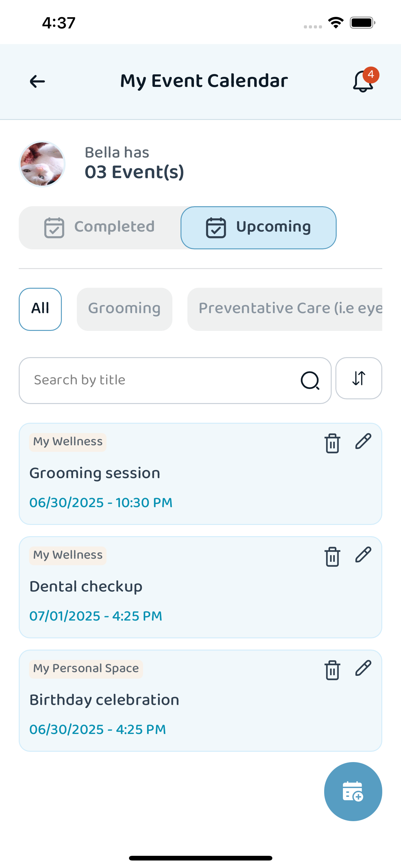
Task: Click the search magnifier icon
Action: 310,381
